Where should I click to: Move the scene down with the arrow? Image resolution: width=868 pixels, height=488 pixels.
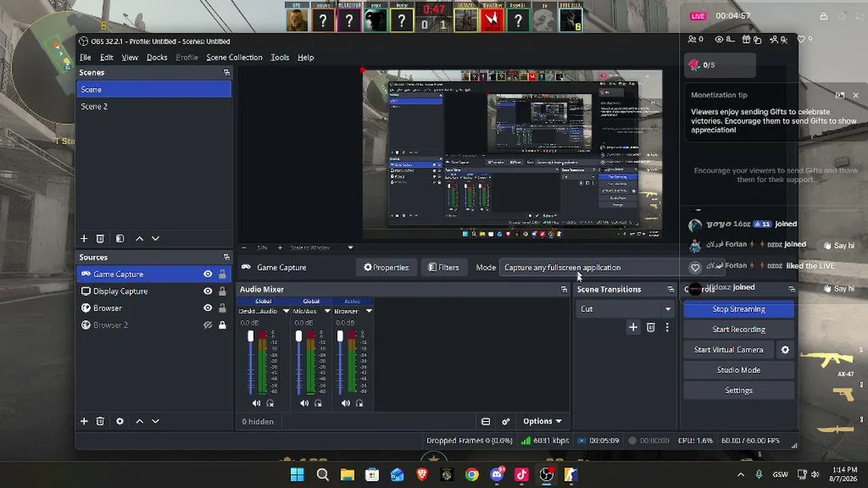tap(155, 239)
